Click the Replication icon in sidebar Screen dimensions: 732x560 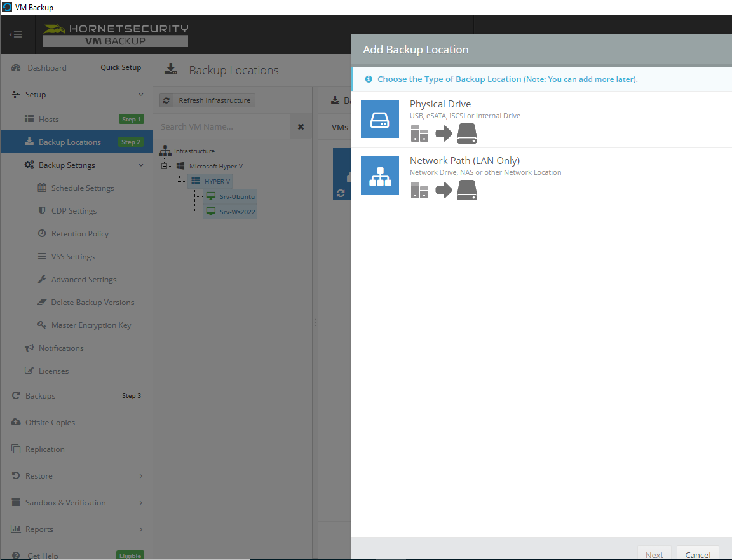(x=15, y=449)
